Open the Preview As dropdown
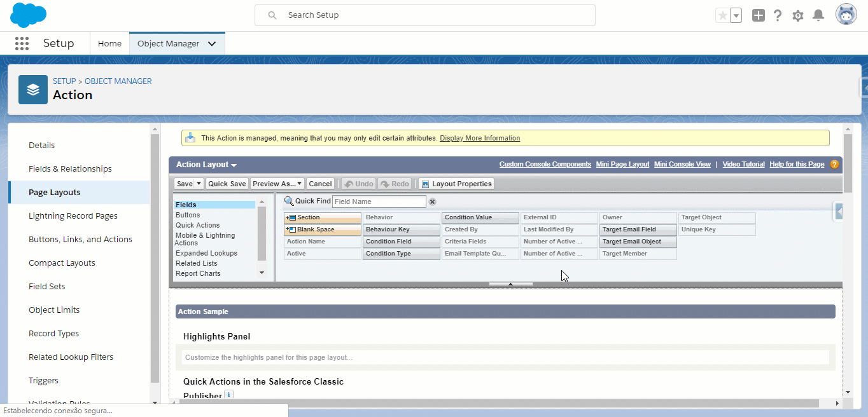Screen dimensions: 868x417 277,184
